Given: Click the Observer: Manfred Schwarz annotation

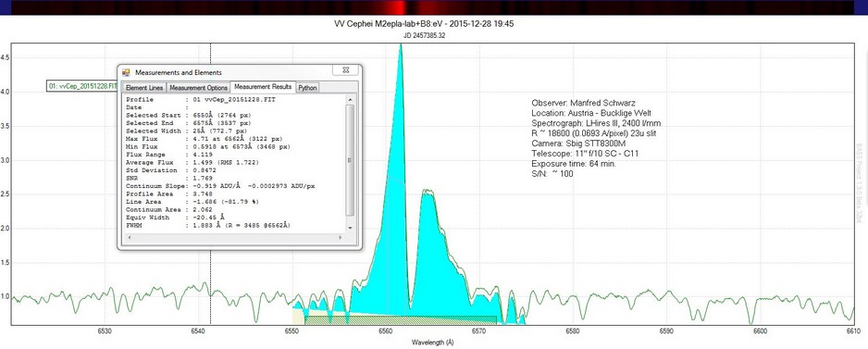Looking at the screenshot, I should 584,103.
